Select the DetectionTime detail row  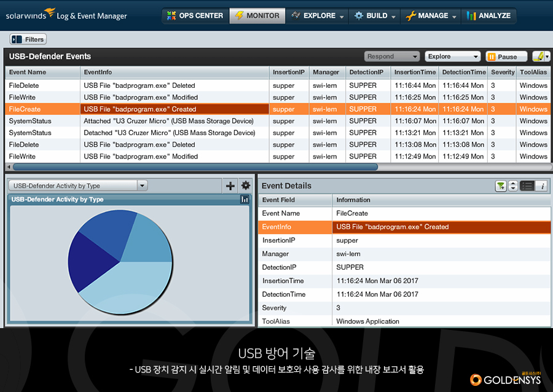(404, 294)
